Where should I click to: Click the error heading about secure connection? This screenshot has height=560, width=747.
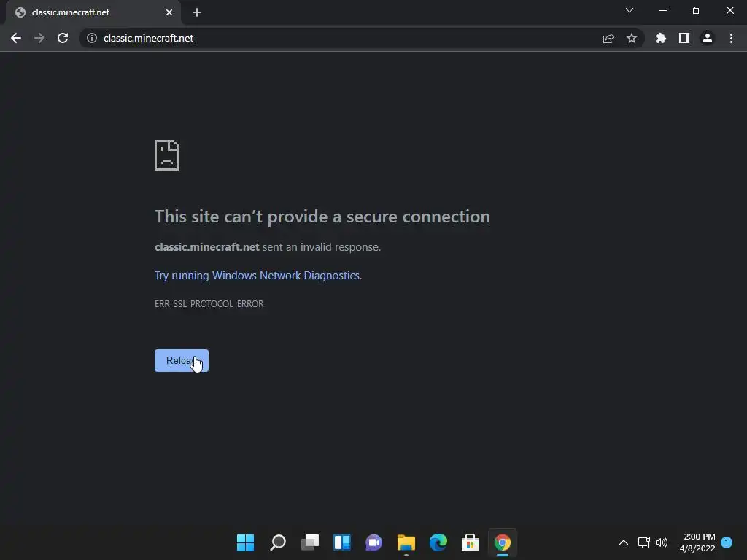coord(322,217)
